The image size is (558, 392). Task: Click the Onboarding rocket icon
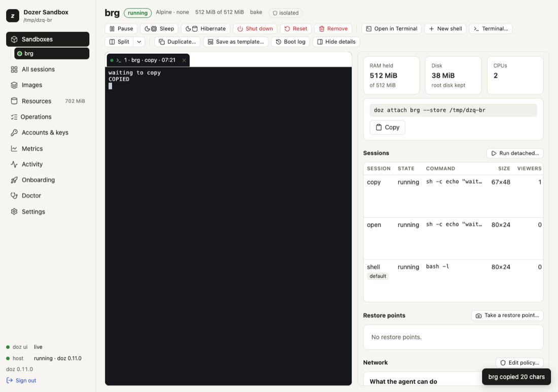click(x=14, y=180)
